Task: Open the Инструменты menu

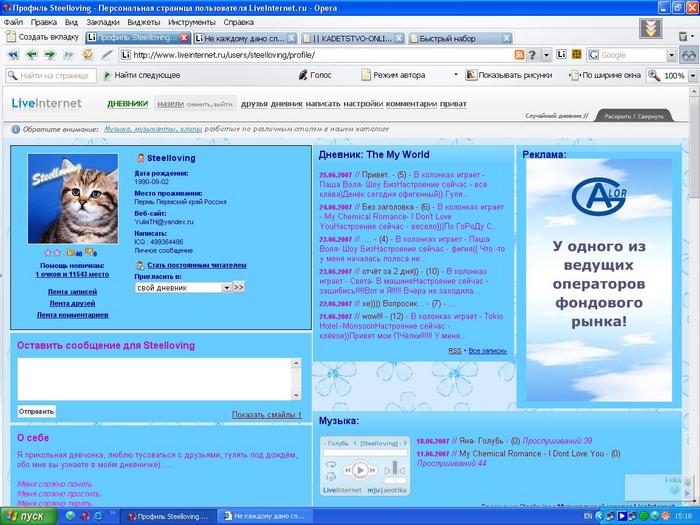Action: click(x=192, y=22)
